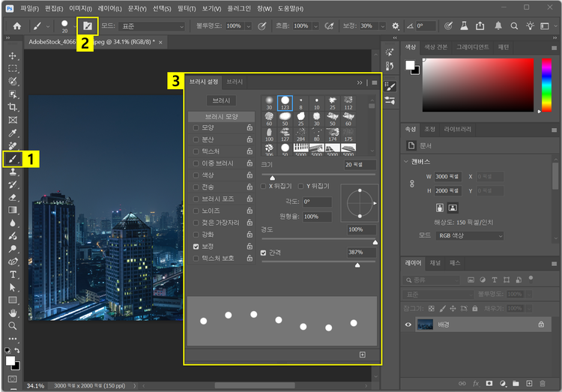Open the brush settings panel toggle icon
This screenshot has width=562, height=392.
click(88, 25)
